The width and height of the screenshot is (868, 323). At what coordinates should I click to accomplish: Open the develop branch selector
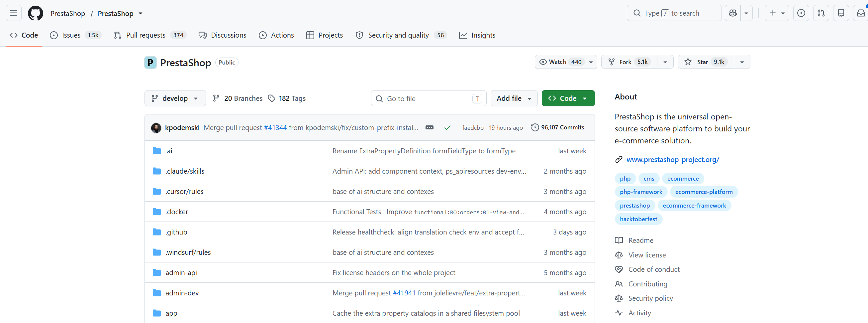tap(175, 98)
